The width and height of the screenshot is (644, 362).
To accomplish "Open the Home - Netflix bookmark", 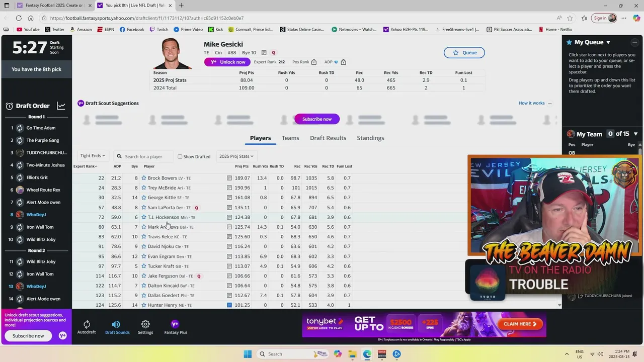I will tap(555, 30).
